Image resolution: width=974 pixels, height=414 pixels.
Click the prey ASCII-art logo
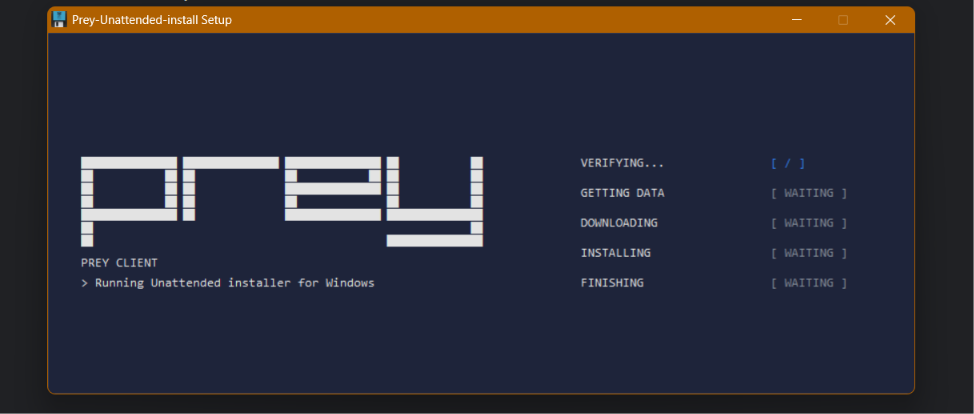[x=282, y=201]
